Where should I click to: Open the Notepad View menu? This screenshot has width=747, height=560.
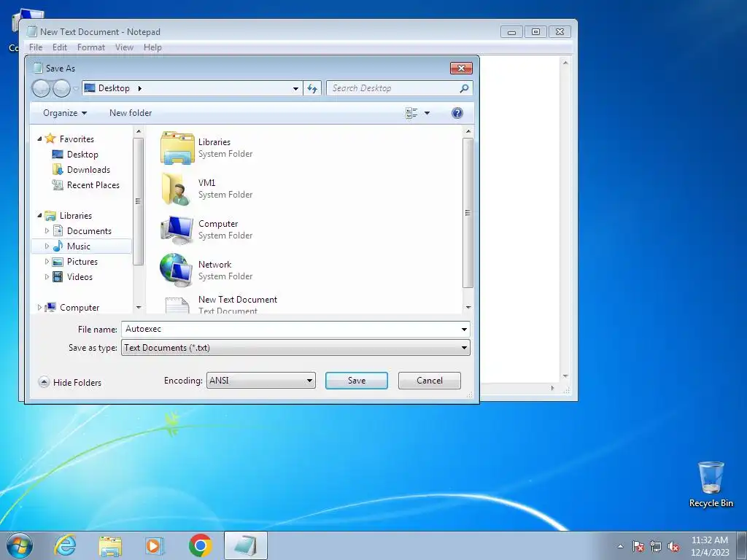pos(124,47)
